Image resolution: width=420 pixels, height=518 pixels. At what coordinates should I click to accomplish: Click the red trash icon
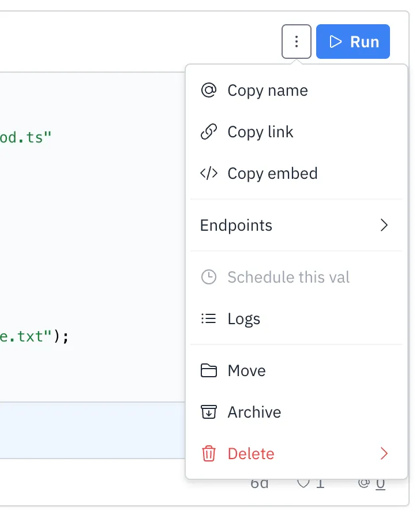208,454
